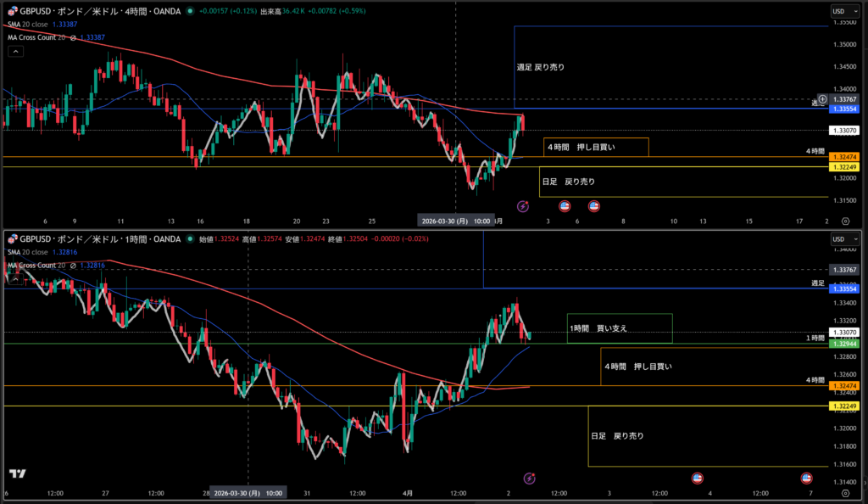The height and width of the screenshot is (504, 868).
Task: Open the first US flag event on 4-hour chart
Action: [x=565, y=205]
